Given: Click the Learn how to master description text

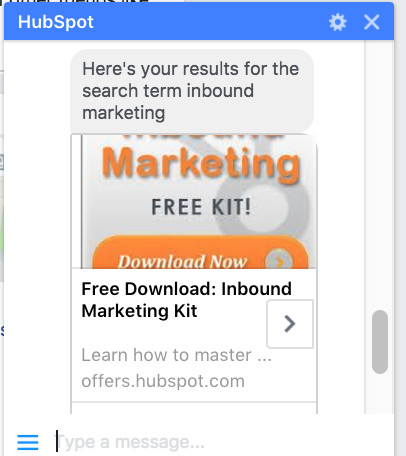Looking at the screenshot, I should coord(177,355).
